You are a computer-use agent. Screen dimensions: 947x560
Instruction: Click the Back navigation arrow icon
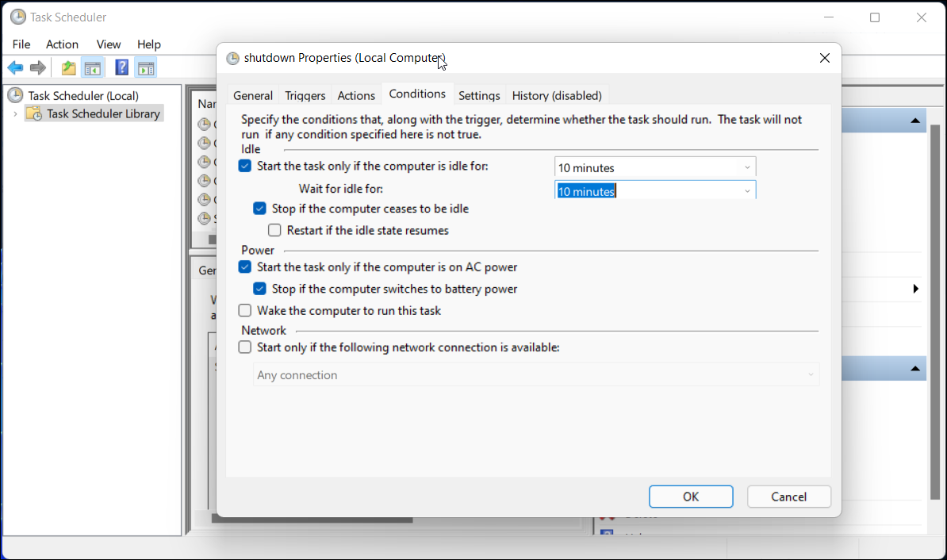(14, 67)
